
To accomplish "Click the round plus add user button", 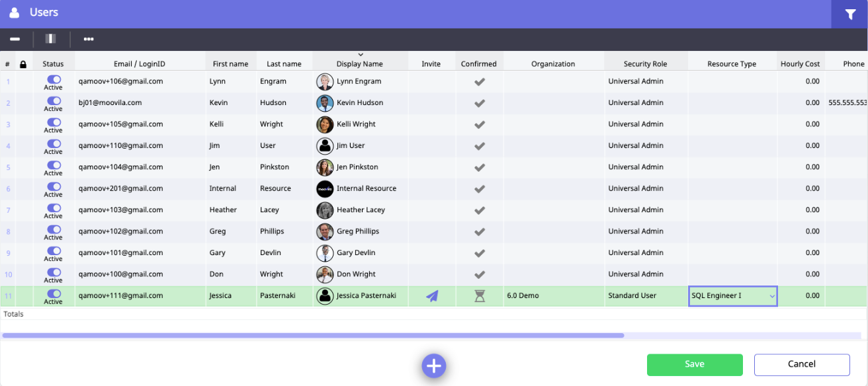I will (433, 366).
